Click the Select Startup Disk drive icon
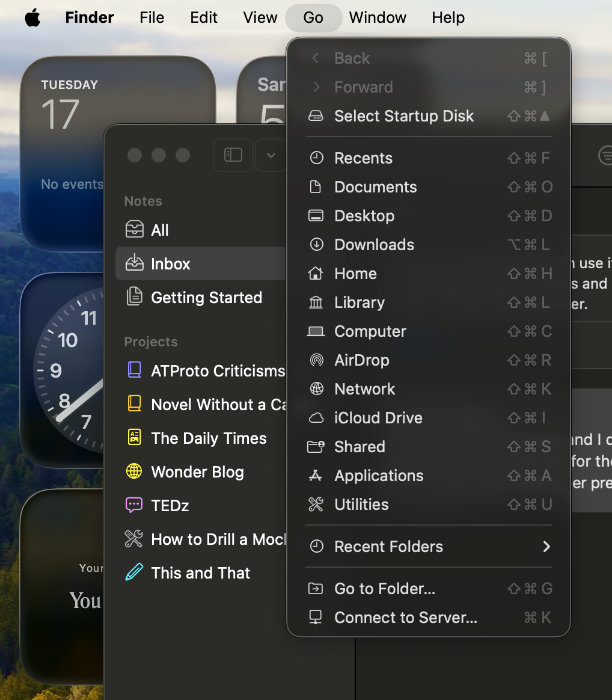This screenshot has height=700, width=612. pyautogui.click(x=316, y=116)
